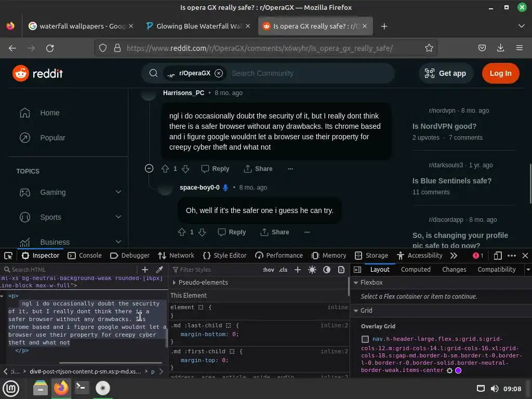Open the Firefox downloads panel
The image size is (532, 399).
pos(500,48)
